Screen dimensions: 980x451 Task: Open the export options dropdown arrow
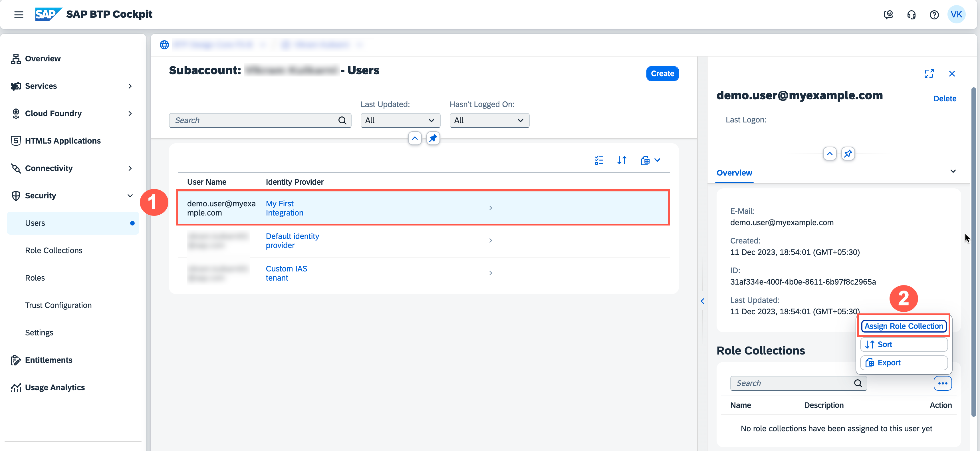pos(657,160)
